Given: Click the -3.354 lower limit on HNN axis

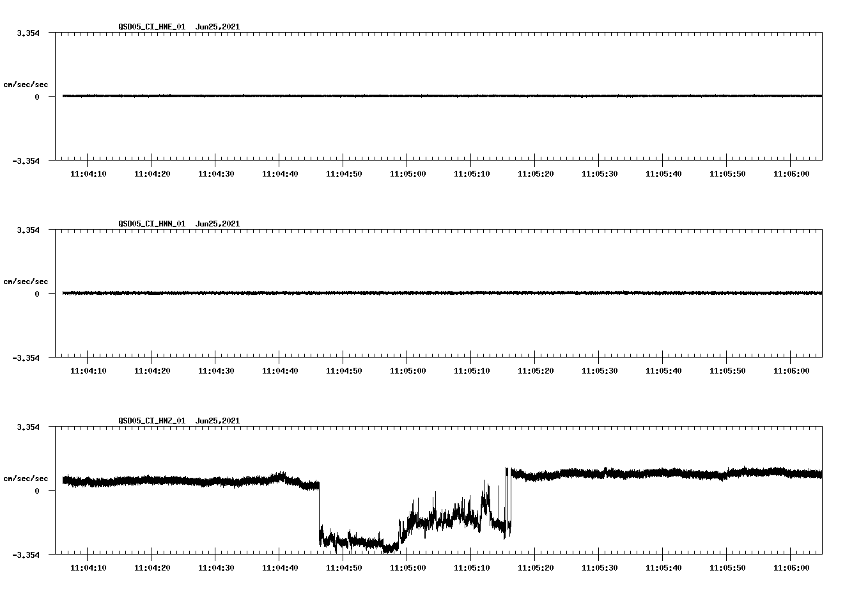Looking at the screenshot, I should click(26, 358).
